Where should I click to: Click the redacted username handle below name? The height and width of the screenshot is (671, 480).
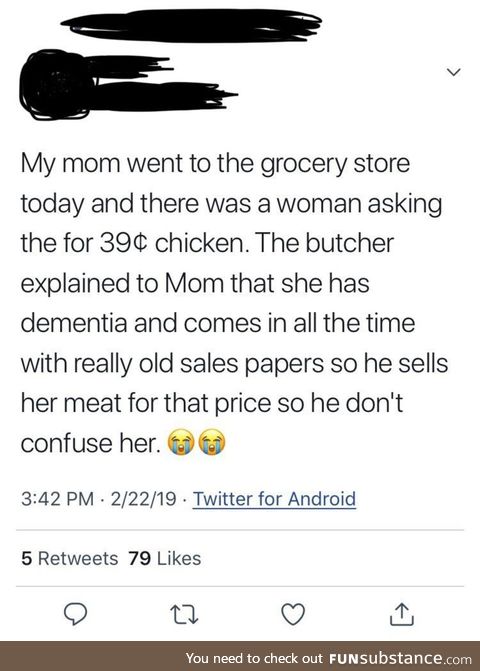coord(163,95)
